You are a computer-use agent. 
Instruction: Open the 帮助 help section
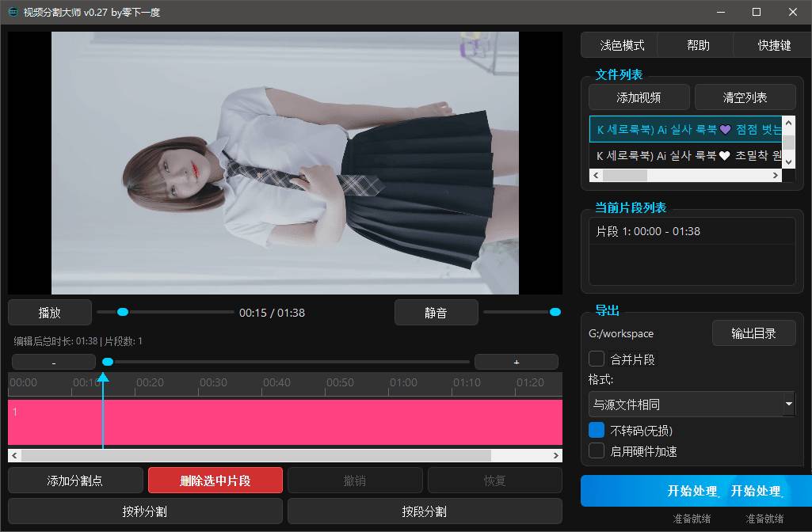coord(696,44)
